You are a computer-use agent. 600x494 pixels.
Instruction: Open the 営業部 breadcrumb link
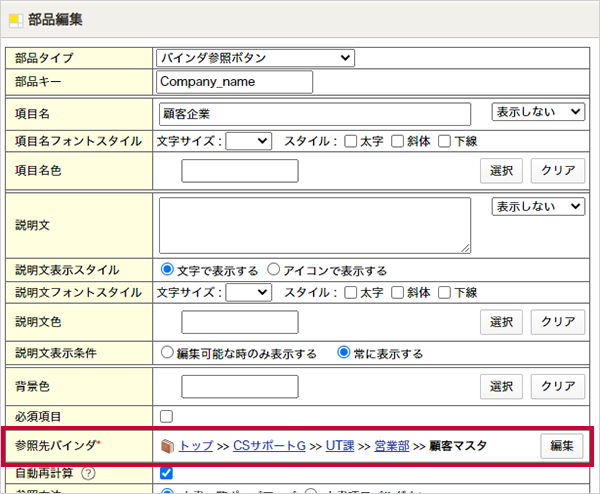[392, 446]
